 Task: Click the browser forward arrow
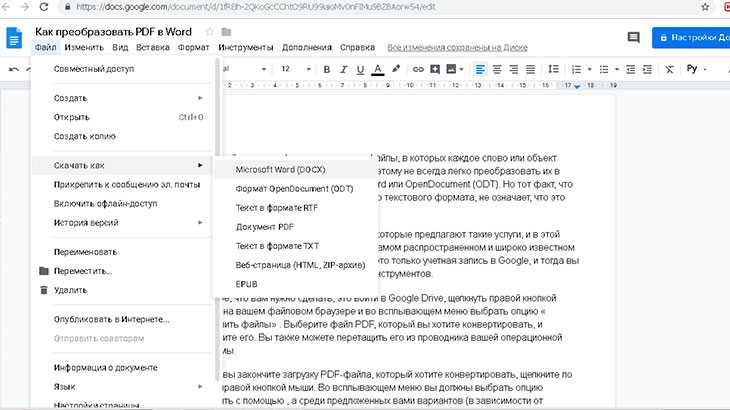[25, 7]
